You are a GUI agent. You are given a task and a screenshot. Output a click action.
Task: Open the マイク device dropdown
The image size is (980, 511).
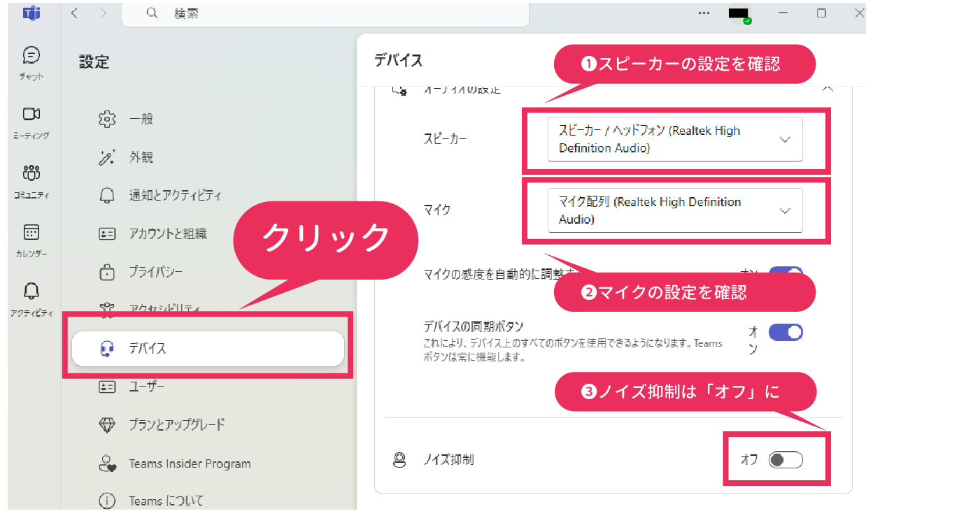[675, 210]
